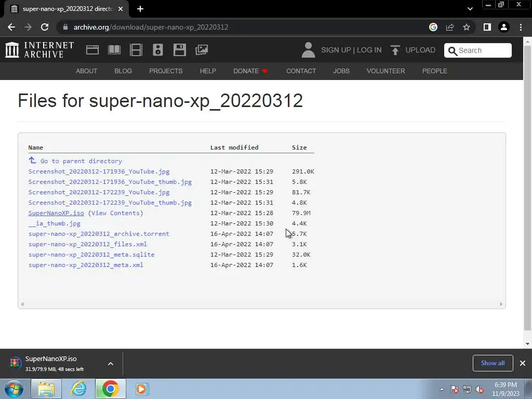Viewport: 532px width, 399px height.
Task: Click the file listing right scroll arrow
Action: pyautogui.click(x=501, y=304)
